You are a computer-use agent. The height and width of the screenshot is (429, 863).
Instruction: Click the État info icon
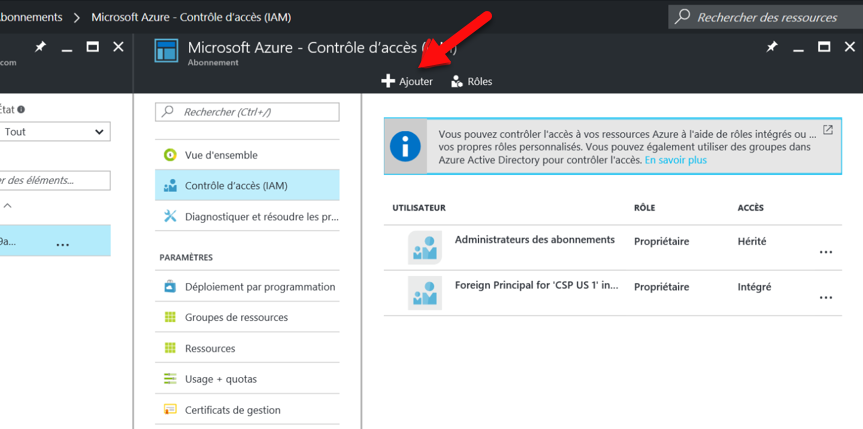coord(21,110)
